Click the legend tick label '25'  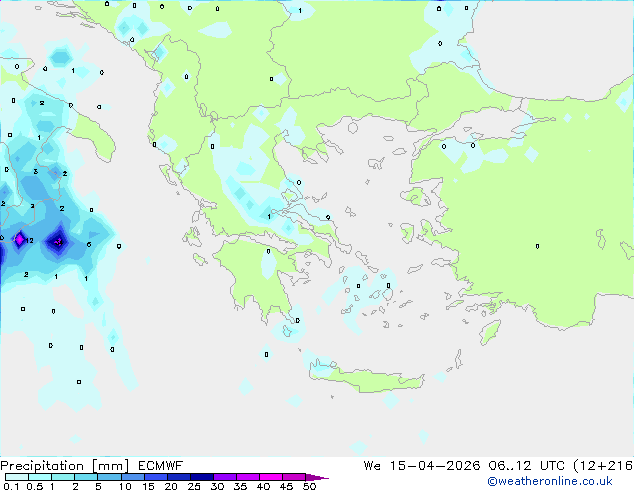(194, 486)
